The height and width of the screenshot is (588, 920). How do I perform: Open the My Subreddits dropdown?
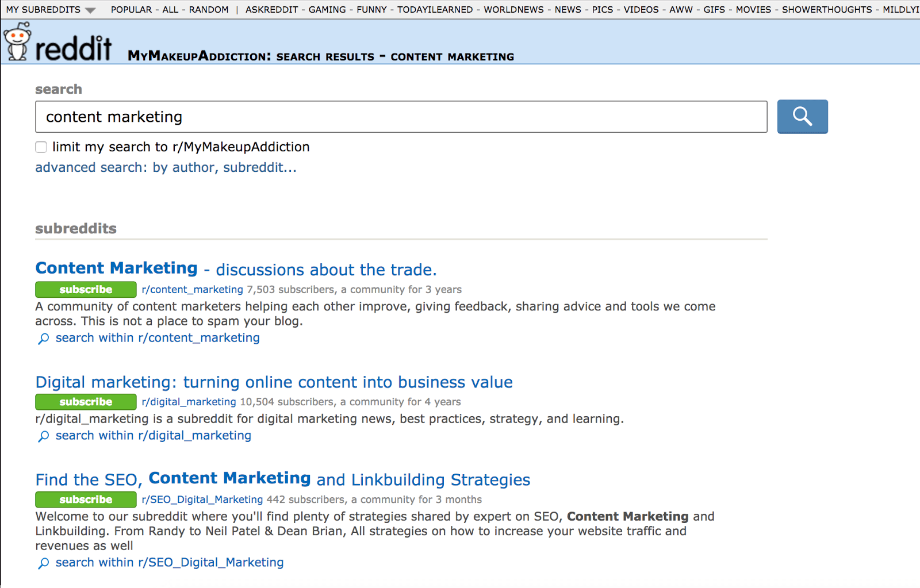pos(50,10)
